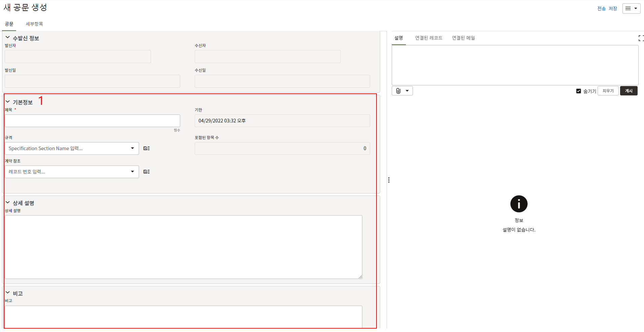Open the list picker icon next to 계약 참조
Image resolution: width=644 pixels, height=332 pixels.
click(146, 172)
